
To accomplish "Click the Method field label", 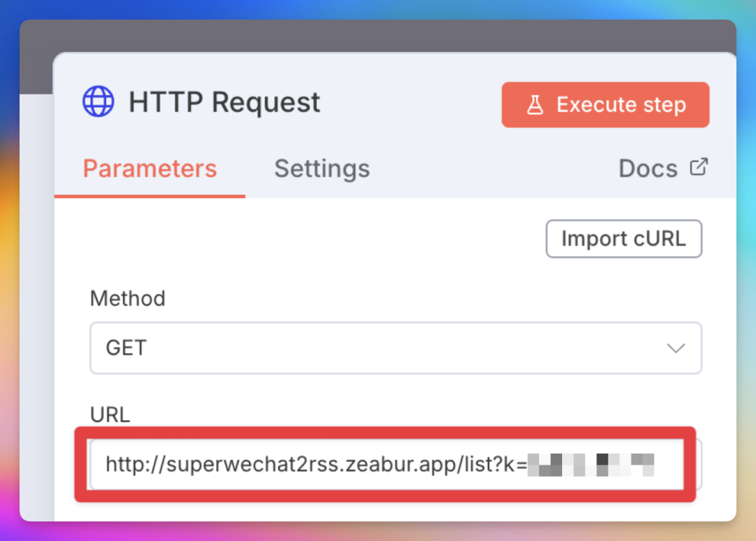I will pos(127,299).
